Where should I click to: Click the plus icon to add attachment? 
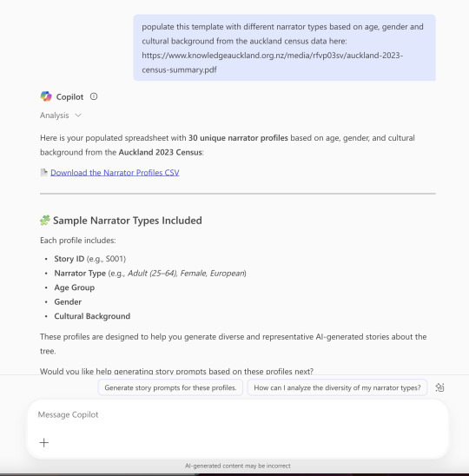click(44, 442)
